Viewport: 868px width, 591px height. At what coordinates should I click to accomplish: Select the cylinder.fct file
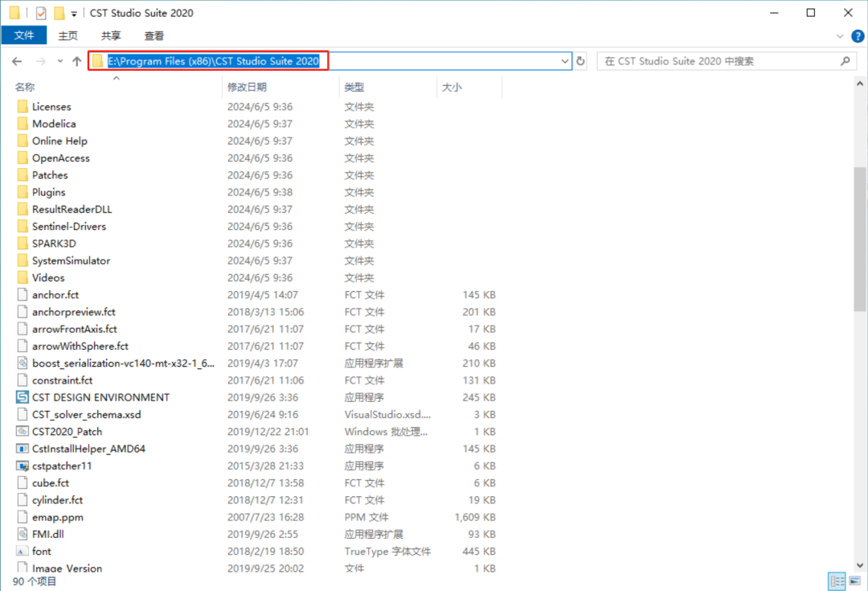(x=57, y=500)
